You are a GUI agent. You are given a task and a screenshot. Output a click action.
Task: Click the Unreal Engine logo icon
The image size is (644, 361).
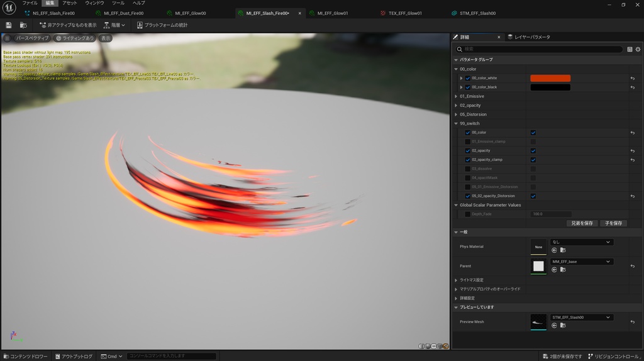[x=9, y=8]
